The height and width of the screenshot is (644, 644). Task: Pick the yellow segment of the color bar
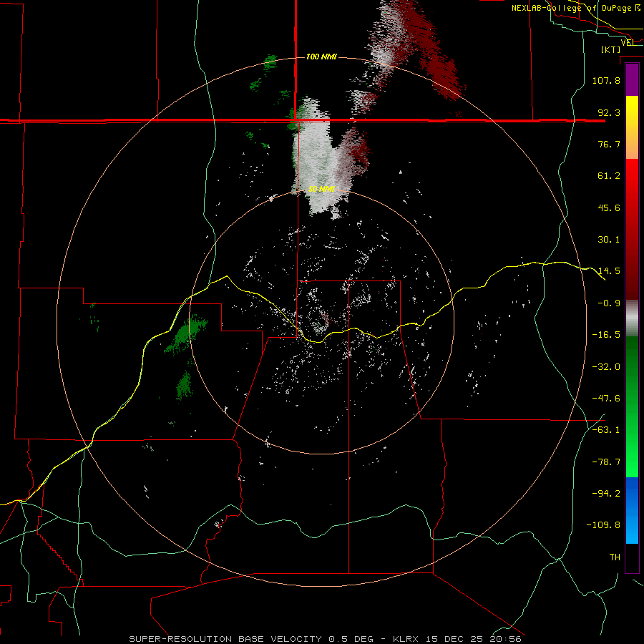point(632,127)
